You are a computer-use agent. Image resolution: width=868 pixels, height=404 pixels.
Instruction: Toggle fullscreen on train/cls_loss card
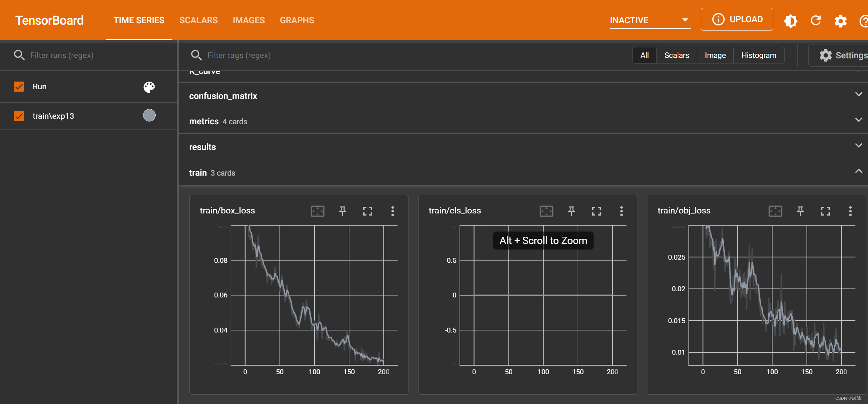click(x=596, y=211)
